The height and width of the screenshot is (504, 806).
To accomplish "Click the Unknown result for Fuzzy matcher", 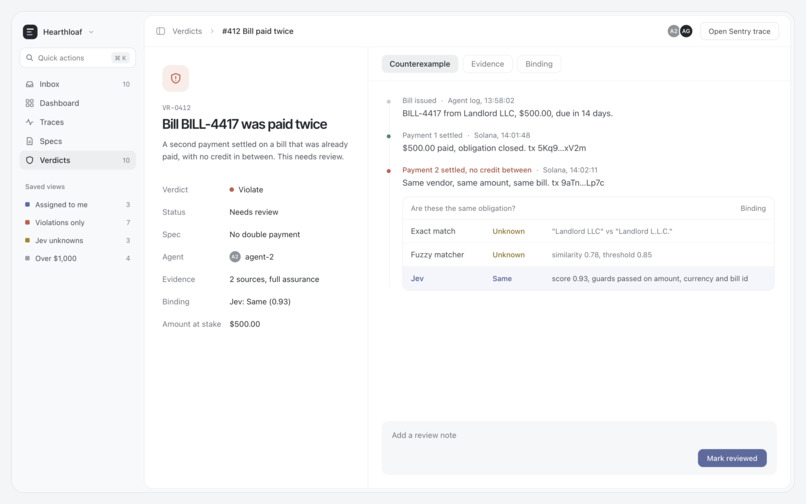I will click(x=508, y=255).
